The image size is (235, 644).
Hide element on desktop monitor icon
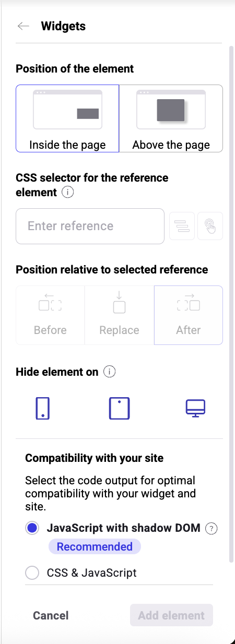tap(196, 408)
